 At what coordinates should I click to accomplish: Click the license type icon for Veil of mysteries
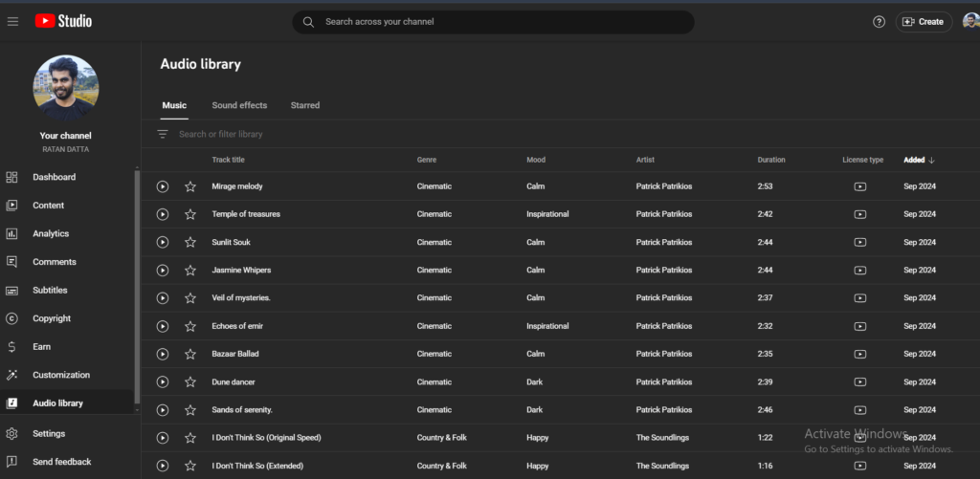860,298
